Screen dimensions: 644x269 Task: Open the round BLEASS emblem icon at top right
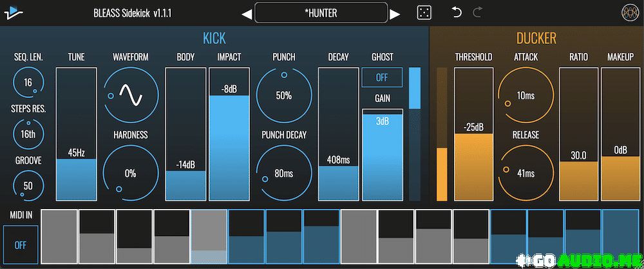630,13
